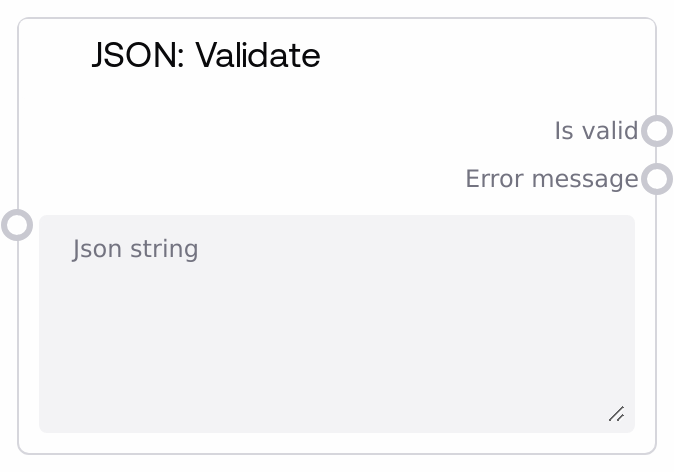Grab the text area resize handle
The height and width of the screenshot is (472, 674).
click(617, 414)
